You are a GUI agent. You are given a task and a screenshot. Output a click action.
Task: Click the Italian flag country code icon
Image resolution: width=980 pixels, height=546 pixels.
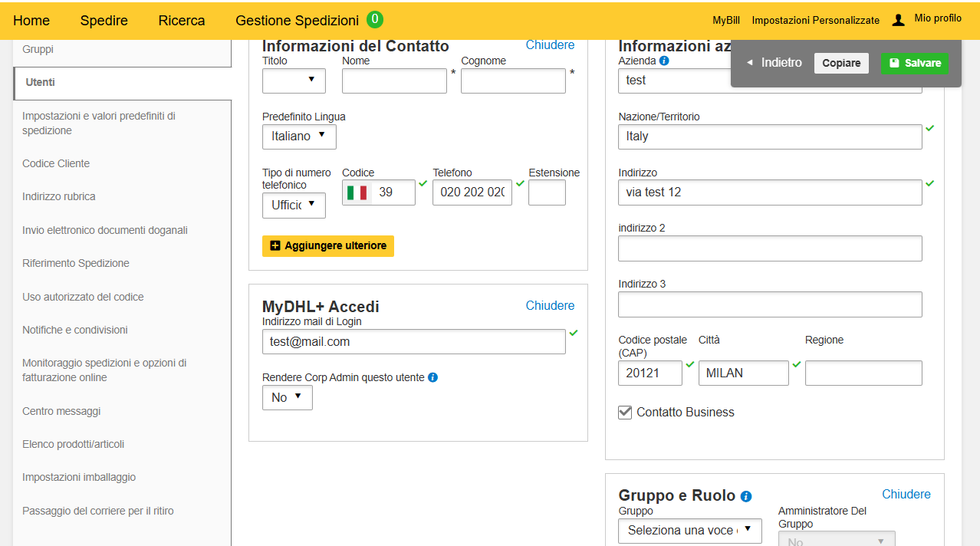coord(357,192)
